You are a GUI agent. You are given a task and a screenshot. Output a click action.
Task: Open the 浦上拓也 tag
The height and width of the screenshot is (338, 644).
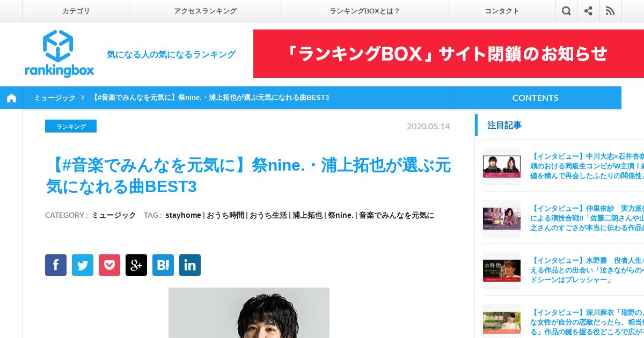click(x=308, y=215)
